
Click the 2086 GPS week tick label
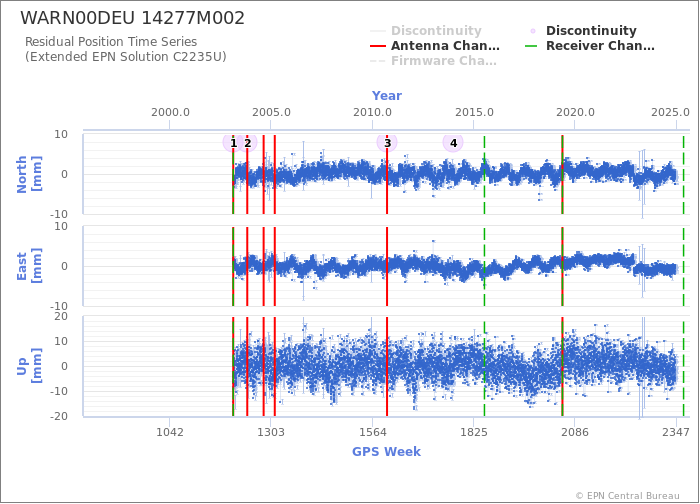[575, 432]
